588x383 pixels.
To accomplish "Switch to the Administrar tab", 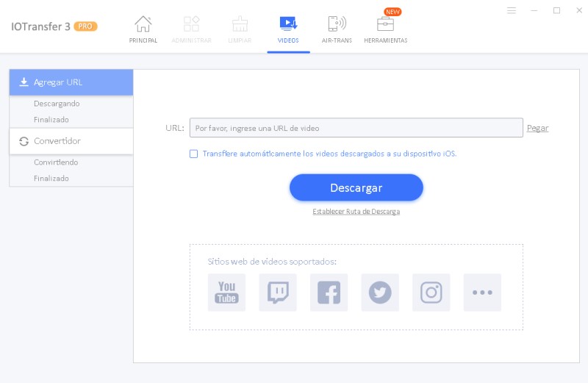I will pos(191,29).
